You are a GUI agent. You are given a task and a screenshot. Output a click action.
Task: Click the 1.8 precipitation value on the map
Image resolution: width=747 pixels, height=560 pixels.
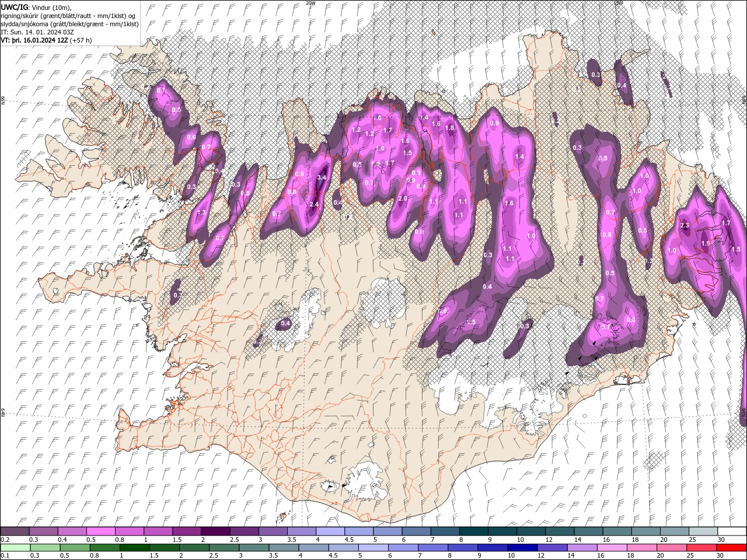pos(449,128)
